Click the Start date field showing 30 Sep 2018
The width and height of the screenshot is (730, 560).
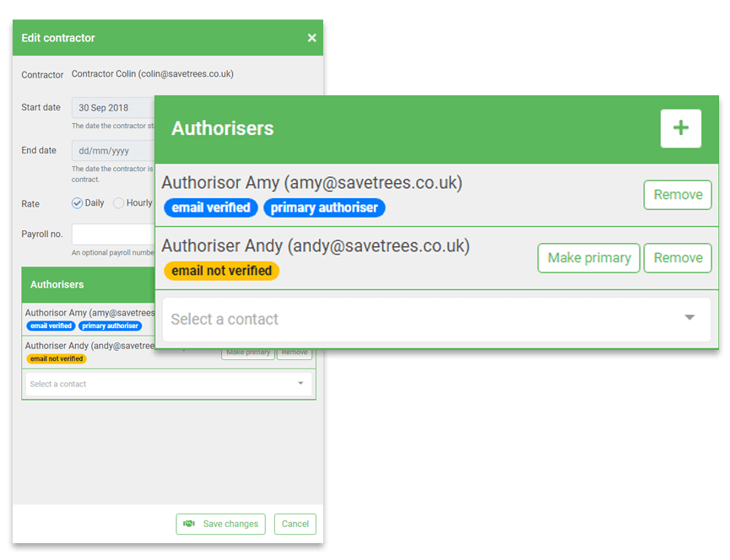click(113, 107)
